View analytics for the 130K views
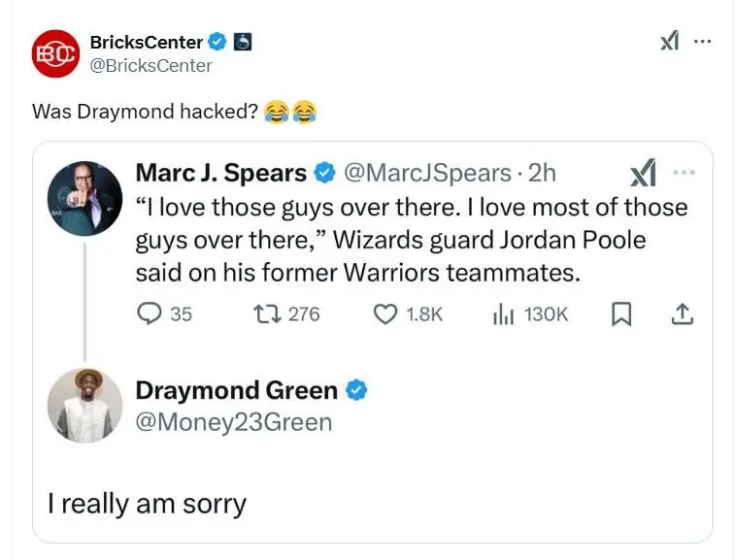Viewport: 735px width, 560px height. [502, 313]
